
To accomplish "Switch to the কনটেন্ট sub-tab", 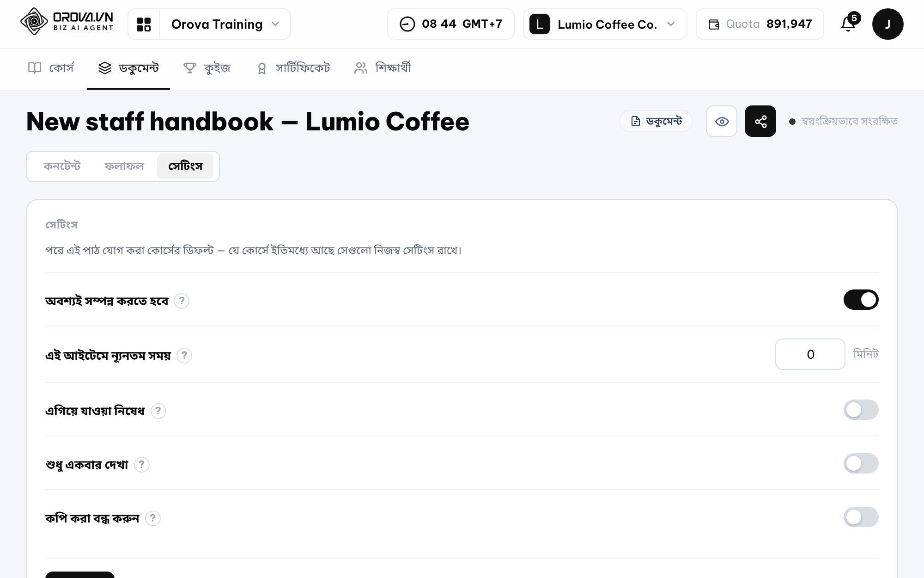I will tap(62, 166).
